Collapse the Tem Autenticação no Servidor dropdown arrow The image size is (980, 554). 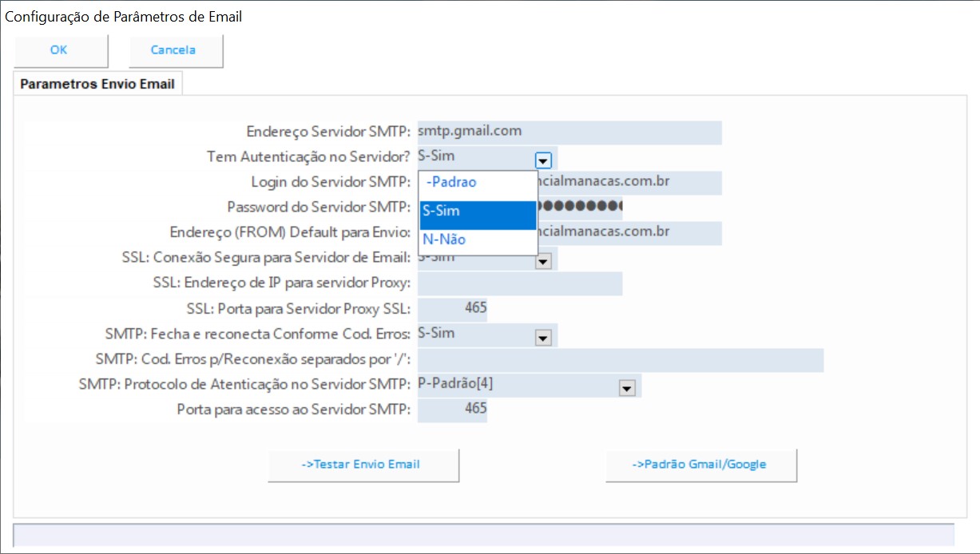click(543, 160)
